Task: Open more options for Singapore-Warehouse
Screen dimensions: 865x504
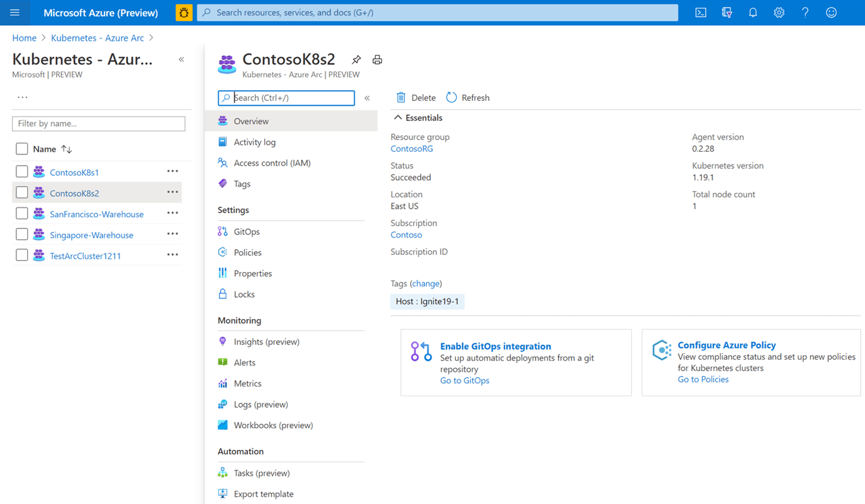Action: point(172,234)
